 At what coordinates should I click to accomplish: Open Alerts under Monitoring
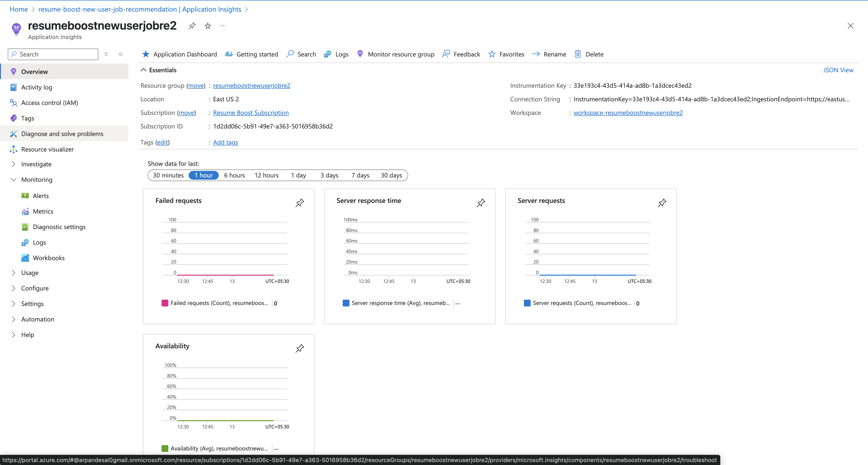[40, 196]
